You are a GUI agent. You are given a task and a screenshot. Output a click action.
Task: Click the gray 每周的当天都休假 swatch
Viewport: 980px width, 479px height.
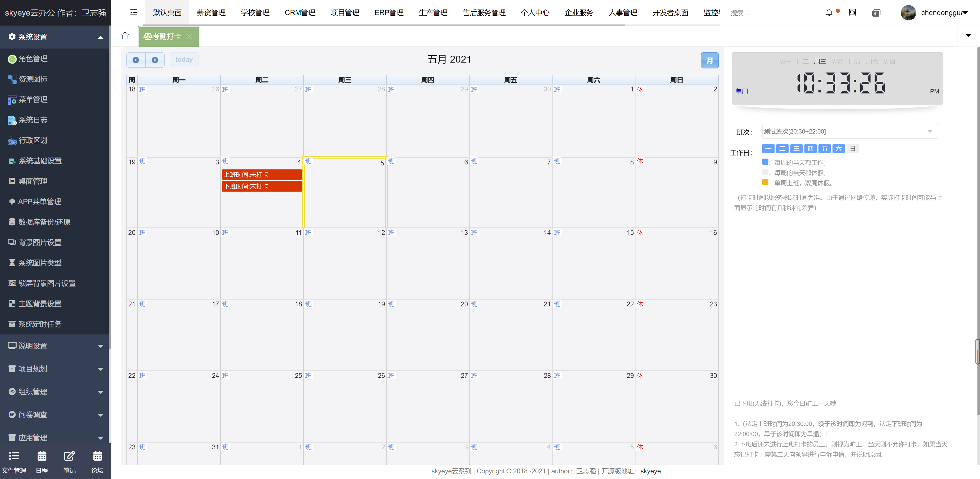(x=765, y=172)
